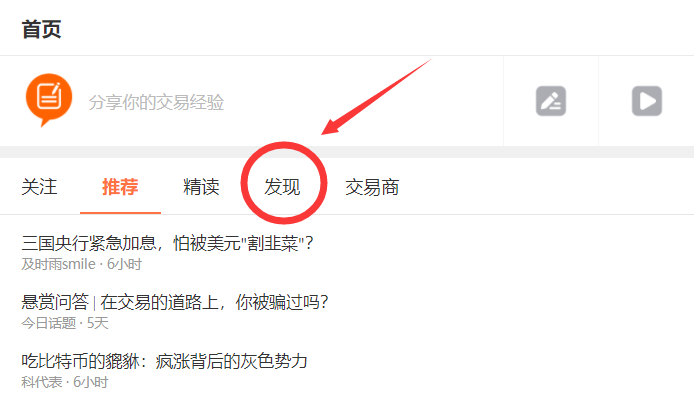The image size is (694, 403).
Task: Open the 悬赏问答 article about being scammed
Action: coord(175,302)
